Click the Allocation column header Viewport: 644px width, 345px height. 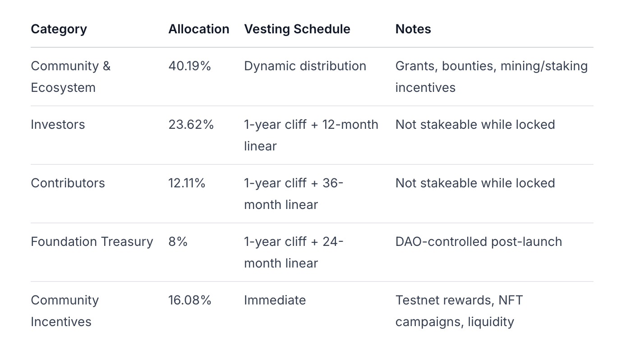(x=198, y=29)
